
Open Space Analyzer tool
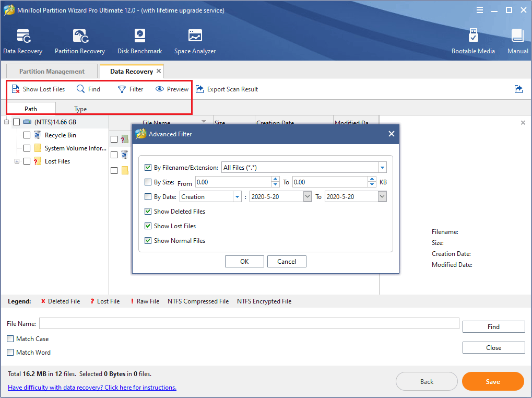(195, 41)
